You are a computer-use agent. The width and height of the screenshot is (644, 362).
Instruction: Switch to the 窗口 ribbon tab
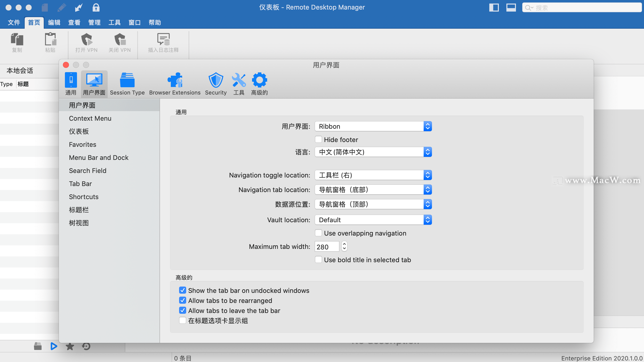(135, 23)
